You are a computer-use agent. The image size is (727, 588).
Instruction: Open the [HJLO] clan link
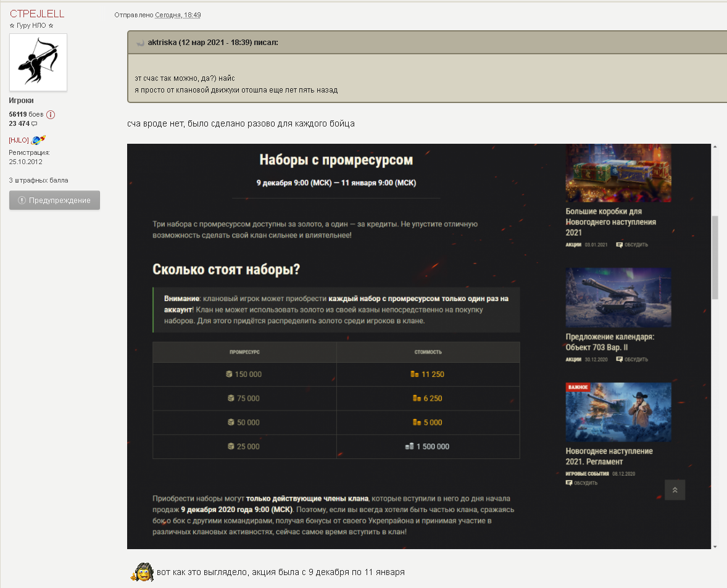19,140
